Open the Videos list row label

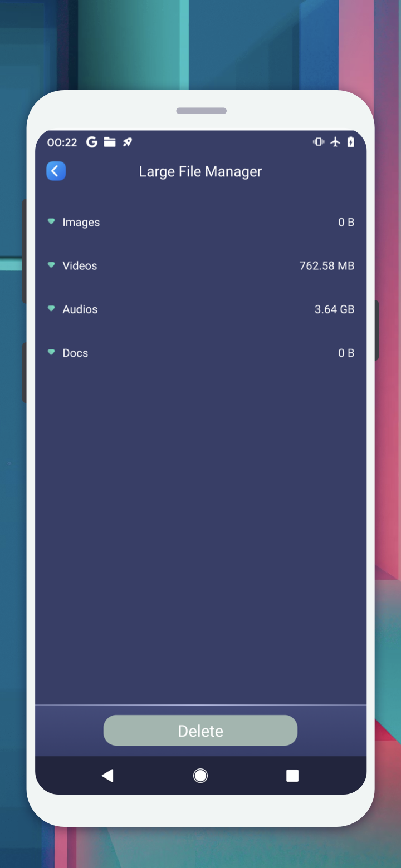point(80,265)
